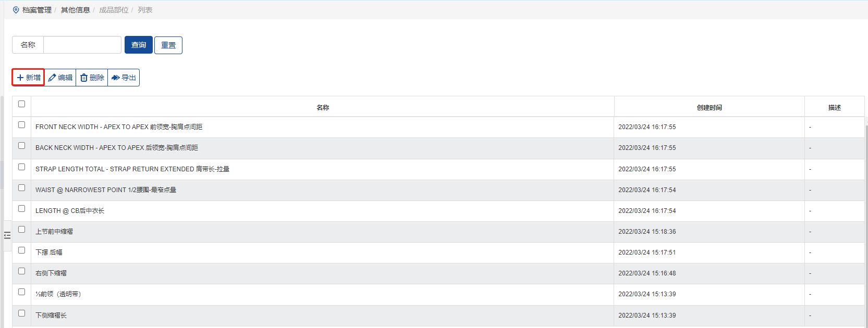Tick checkbox for LENGTH @ CB后中衣长 row
Viewport: 868px width, 328px height.
pyautogui.click(x=21, y=209)
